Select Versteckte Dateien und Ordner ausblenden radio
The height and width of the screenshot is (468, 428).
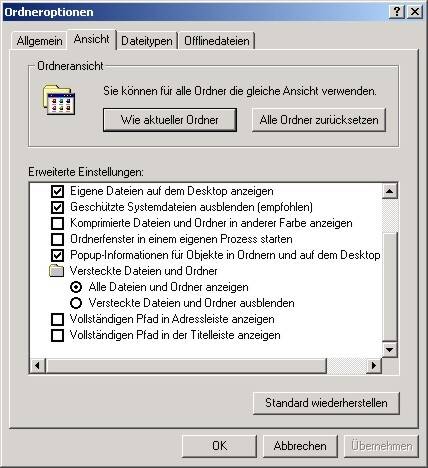click(x=76, y=303)
